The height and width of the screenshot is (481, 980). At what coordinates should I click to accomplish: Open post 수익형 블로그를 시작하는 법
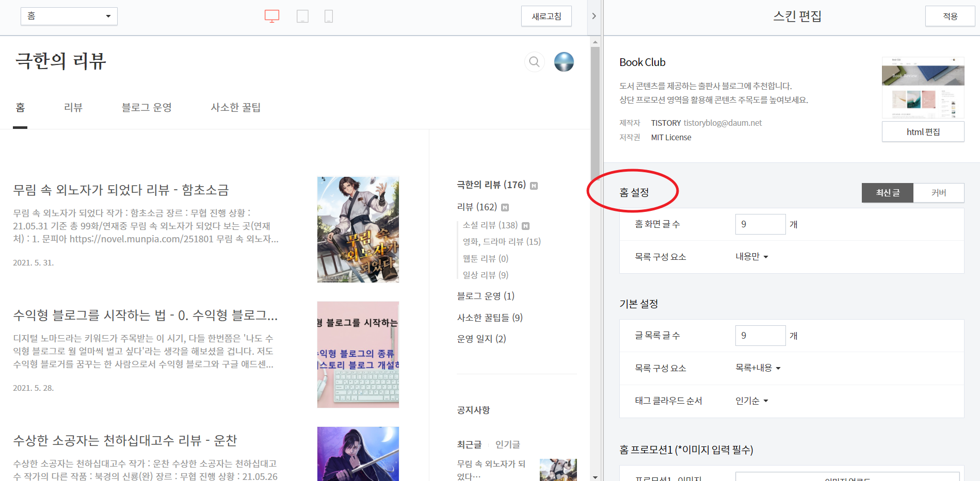[x=146, y=316]
